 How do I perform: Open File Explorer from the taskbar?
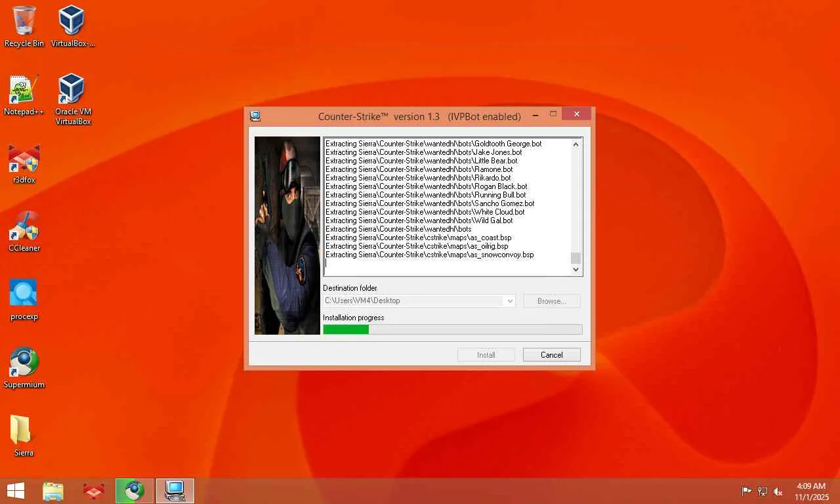(x=53, y=491)
